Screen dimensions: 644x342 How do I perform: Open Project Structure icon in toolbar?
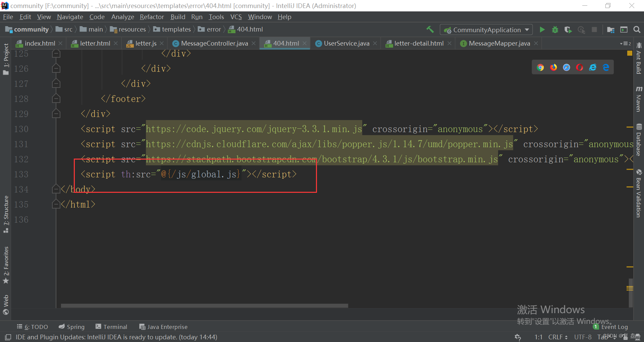611,30
